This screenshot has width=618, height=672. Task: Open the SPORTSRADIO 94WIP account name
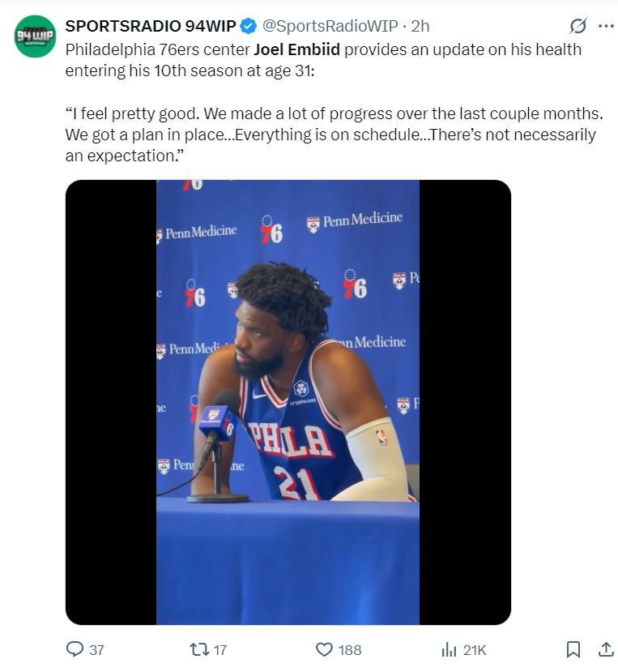tap(151, 26)
